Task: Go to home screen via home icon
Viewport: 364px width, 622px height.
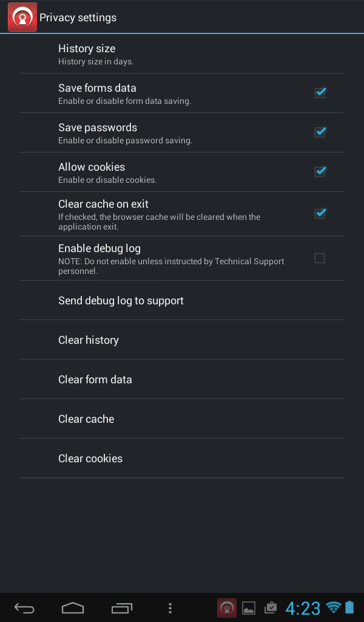Action: pos(72,607)
